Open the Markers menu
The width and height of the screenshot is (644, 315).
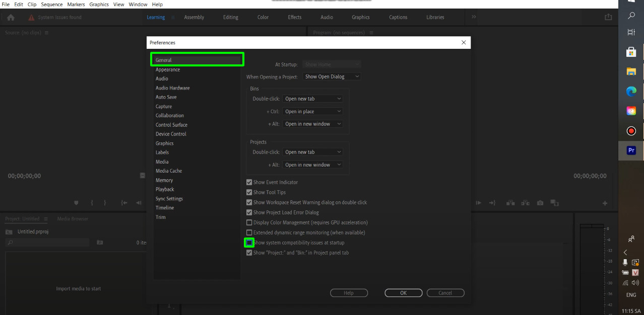pos(76,4)
